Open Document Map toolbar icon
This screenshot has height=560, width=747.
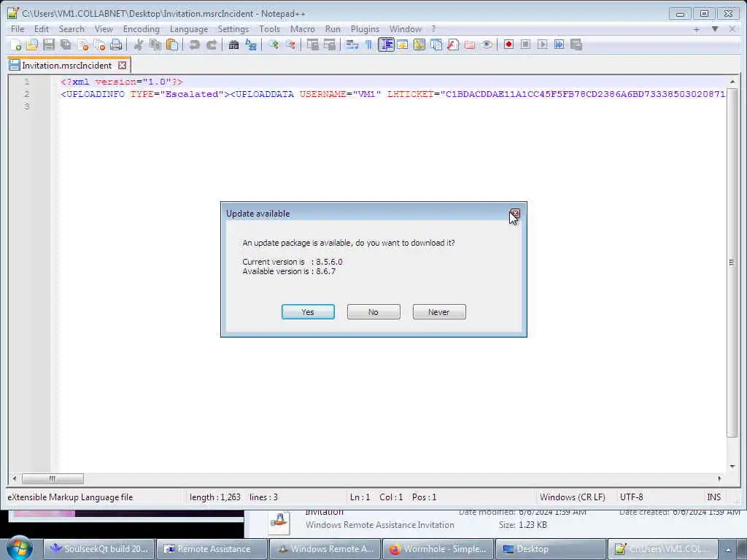tap(419, 44)
